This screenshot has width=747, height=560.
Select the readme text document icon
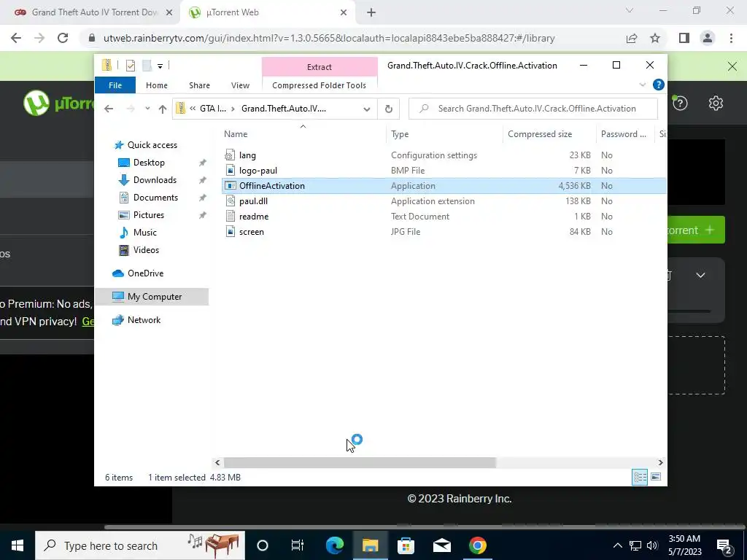click(230, 216)
